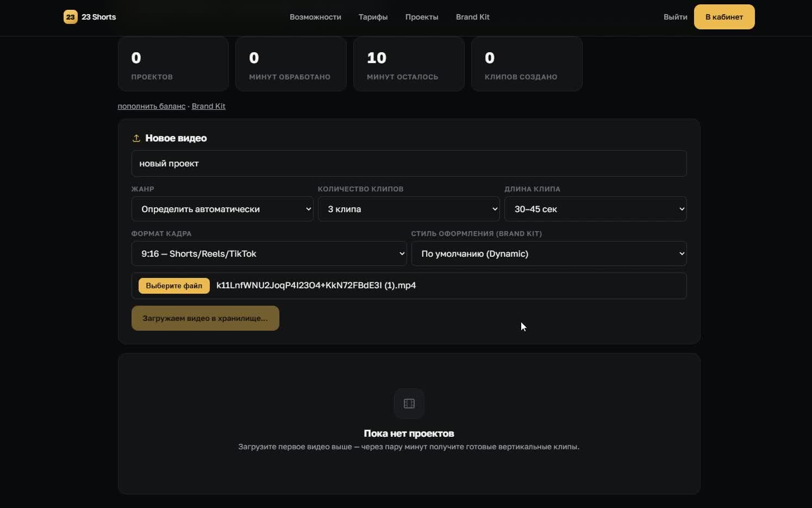Select Brand Kit in the header menu

click(473, 17)
